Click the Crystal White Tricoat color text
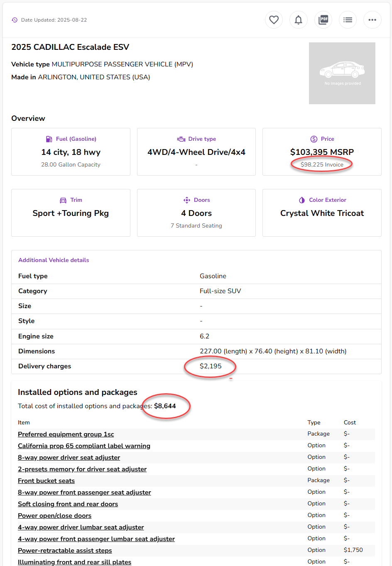392x566 pixels. click(x=322, y=213)
